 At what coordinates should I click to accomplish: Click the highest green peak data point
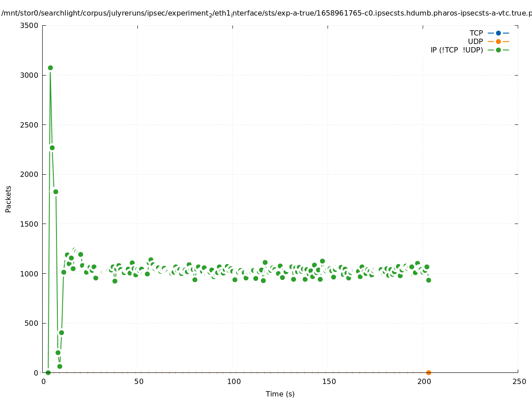tap(50, 68)
